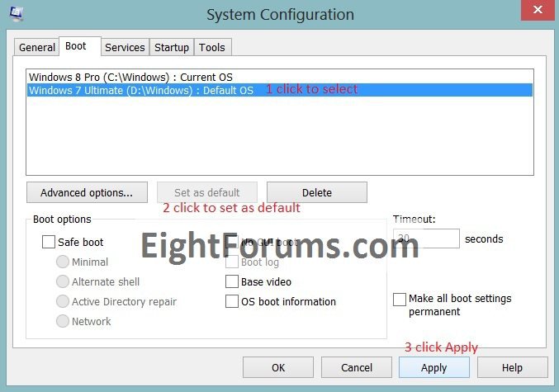Enable Base video checkbox
Screen dimensions: 559x392
232,281
